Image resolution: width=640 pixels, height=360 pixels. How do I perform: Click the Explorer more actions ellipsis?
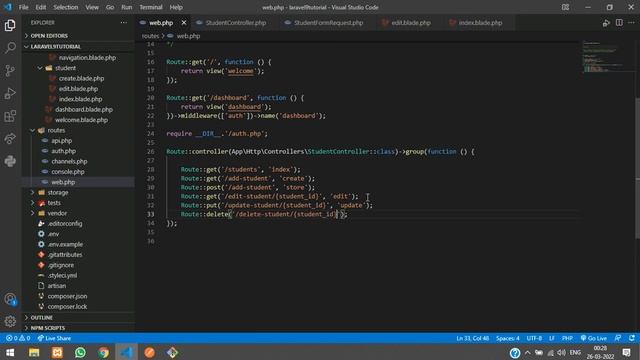point(124,23)
